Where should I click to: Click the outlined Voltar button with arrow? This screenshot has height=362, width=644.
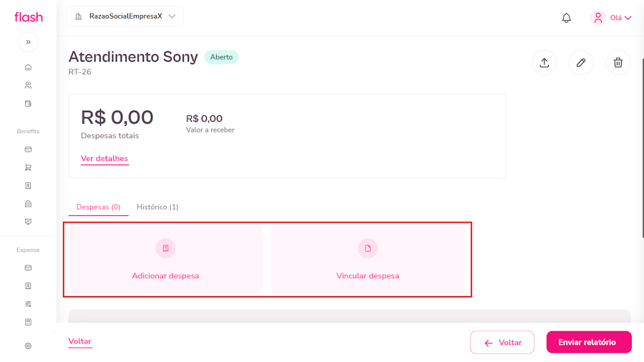502,343
